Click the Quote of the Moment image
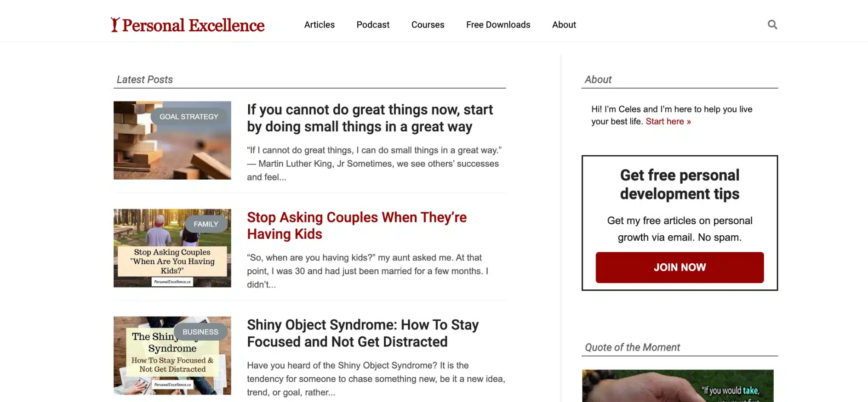868x402 pixels. click(678, 386)
